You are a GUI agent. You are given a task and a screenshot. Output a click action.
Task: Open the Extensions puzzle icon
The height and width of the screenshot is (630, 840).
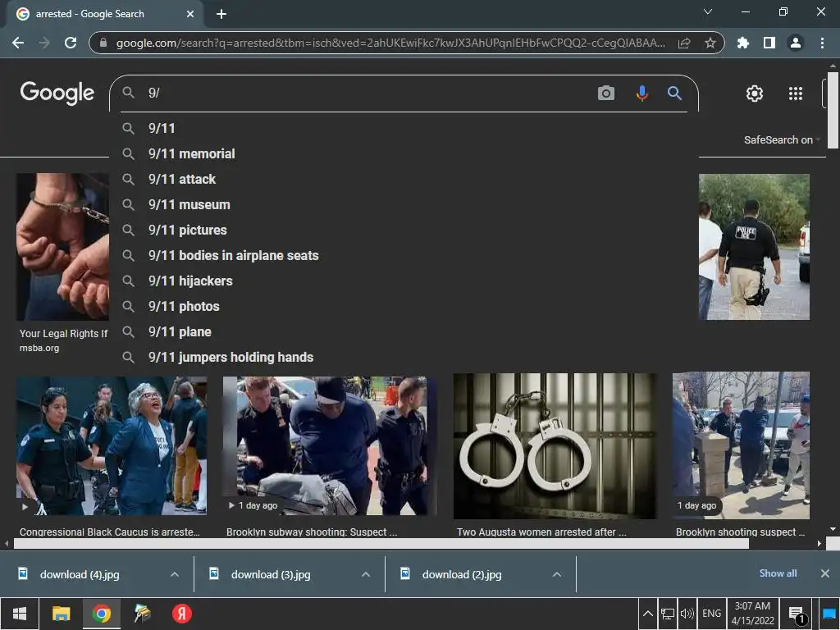(x=743, y=43)
